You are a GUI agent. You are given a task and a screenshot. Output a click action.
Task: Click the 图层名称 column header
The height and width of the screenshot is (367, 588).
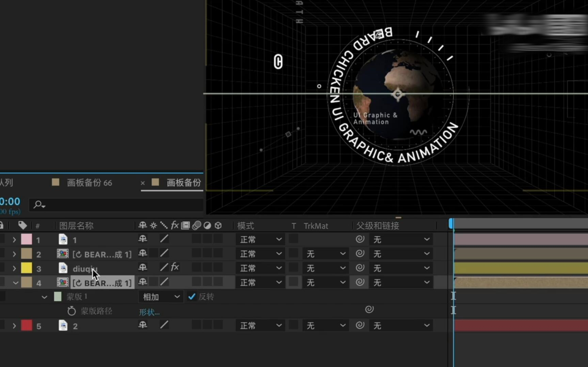click(76, 225)
